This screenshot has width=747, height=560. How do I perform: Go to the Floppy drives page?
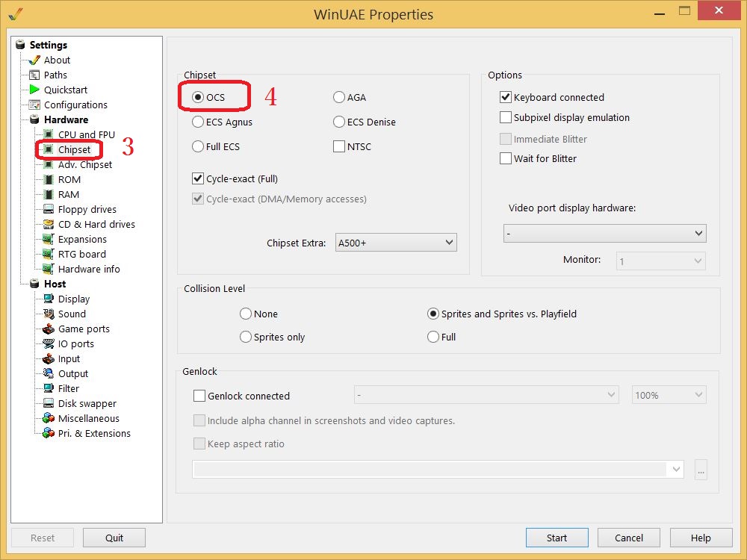point(87,210)
